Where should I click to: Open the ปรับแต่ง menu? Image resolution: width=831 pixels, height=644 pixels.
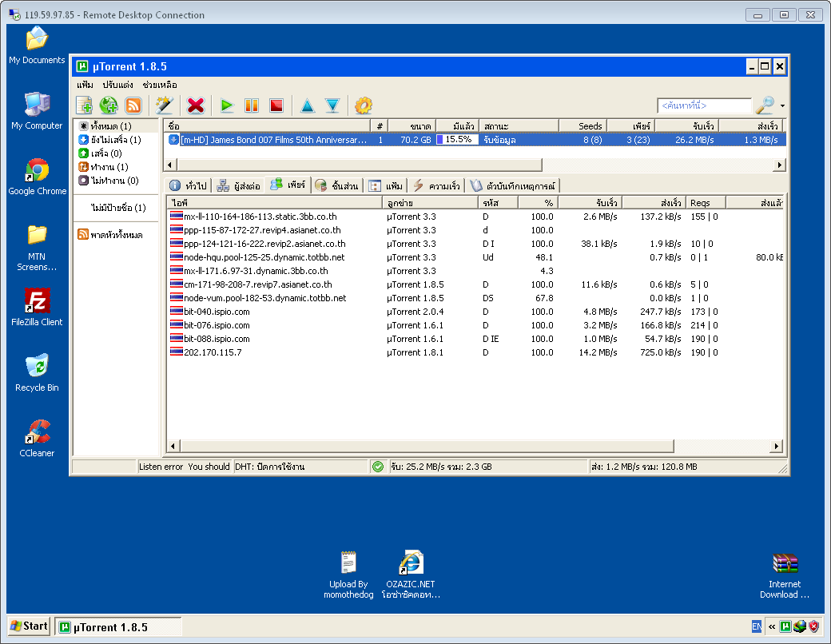(x=117, y=85)
